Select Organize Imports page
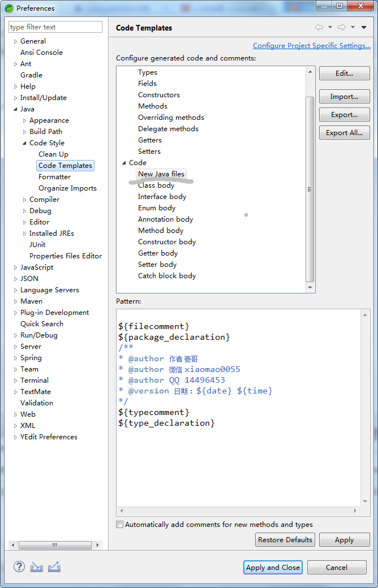Screen dimensions: 378x588 [67, 188]
